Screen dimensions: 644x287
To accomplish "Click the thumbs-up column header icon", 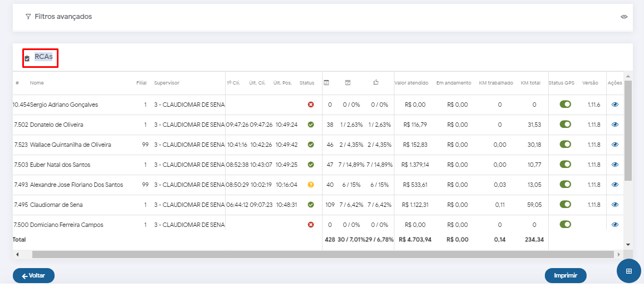I will [x=376, y=83].
